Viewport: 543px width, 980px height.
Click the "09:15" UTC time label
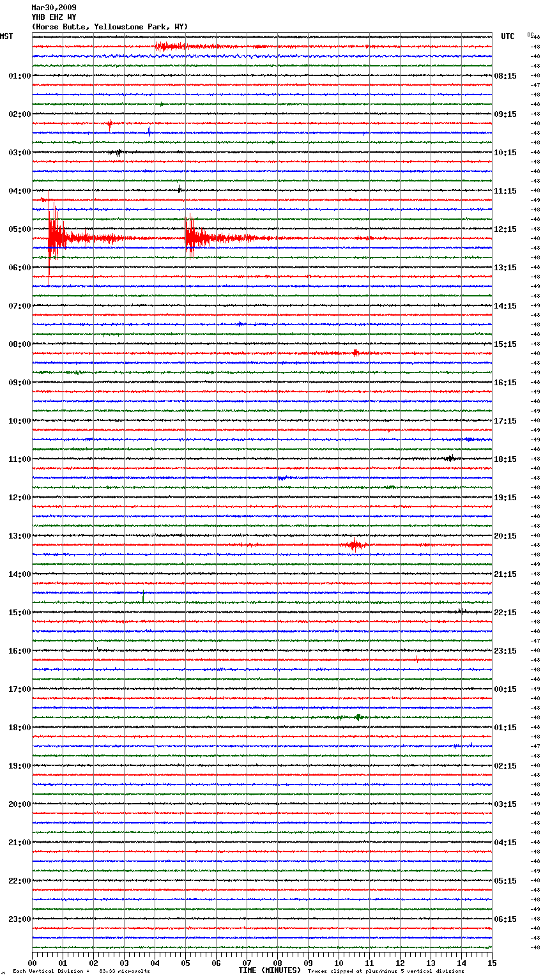coord(505,114)
